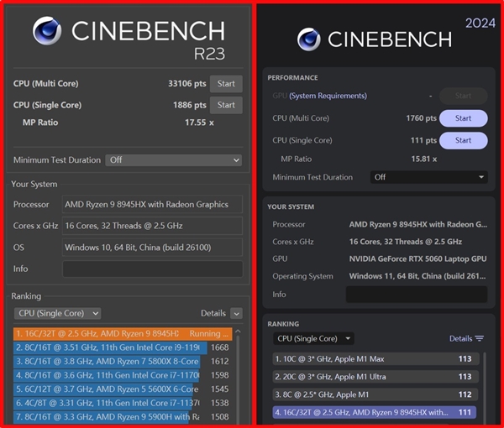This screenshot has height=428, width=504.
Task: Click the Cinebench R23 logo icon
Action: (x=47, y=31)
